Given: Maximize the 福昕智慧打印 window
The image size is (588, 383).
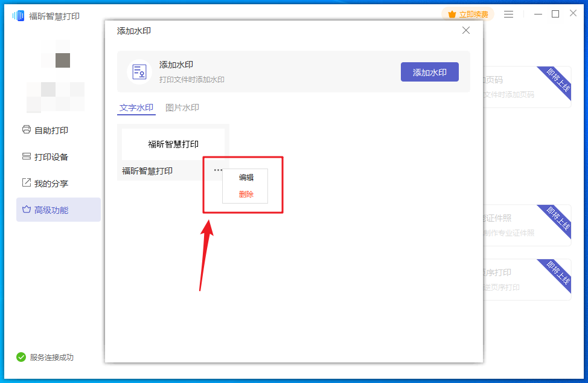Looking at the screenshot, I should point(555,14).
